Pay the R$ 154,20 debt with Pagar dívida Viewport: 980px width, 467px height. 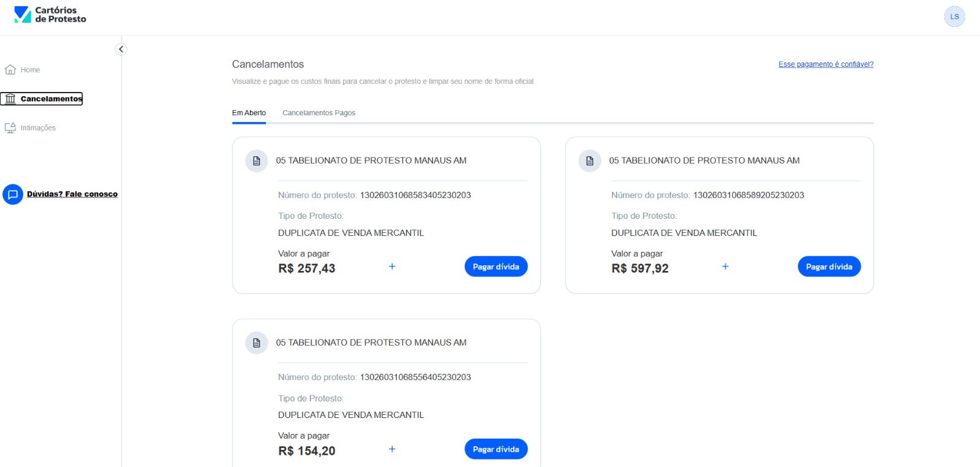tap(496, 449)
